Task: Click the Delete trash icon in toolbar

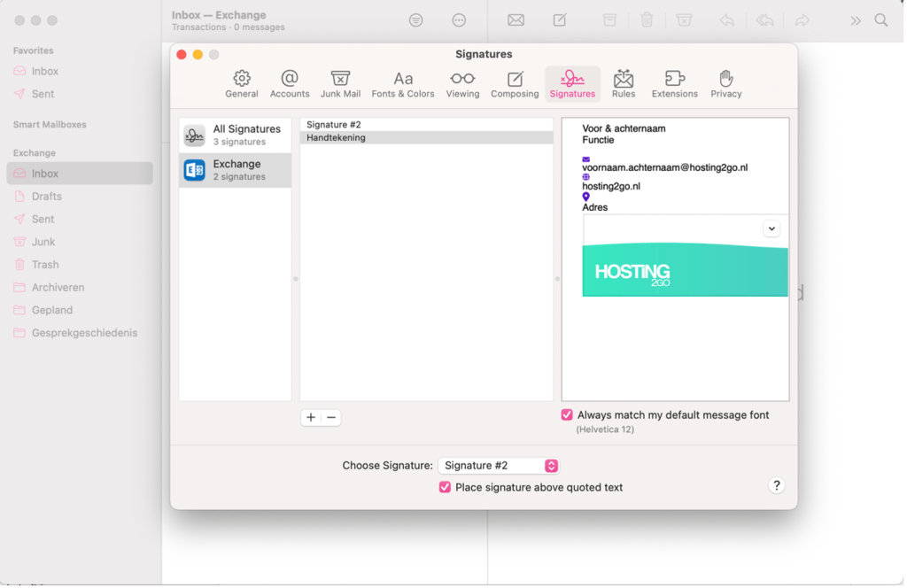Action: click(647, 21)
